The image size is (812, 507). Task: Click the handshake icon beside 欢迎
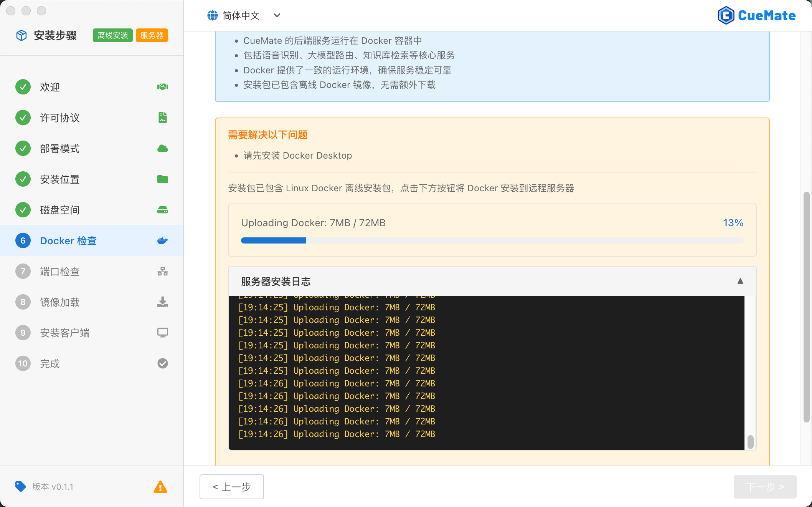[162, 87]
